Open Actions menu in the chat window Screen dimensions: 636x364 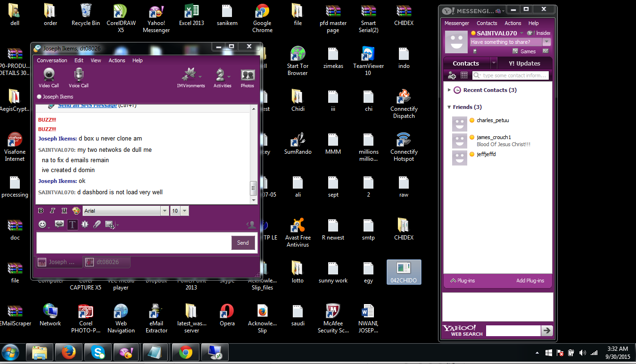[117, 60]
